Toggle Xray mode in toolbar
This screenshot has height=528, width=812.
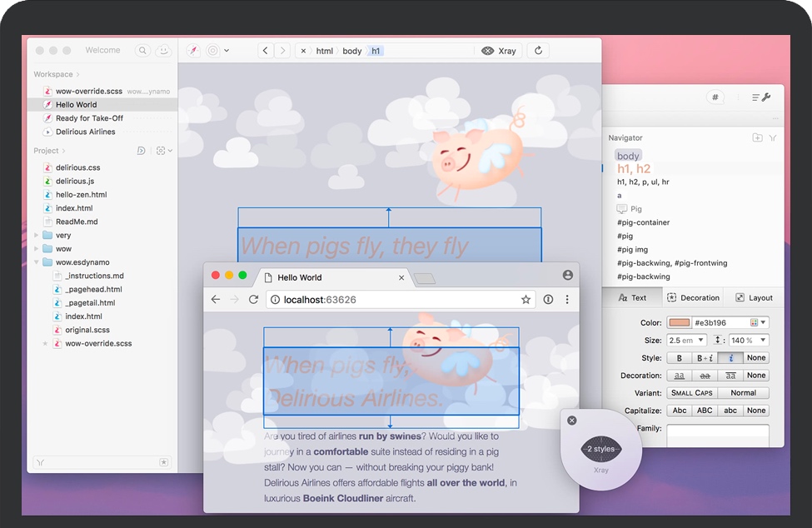point(499,51)
